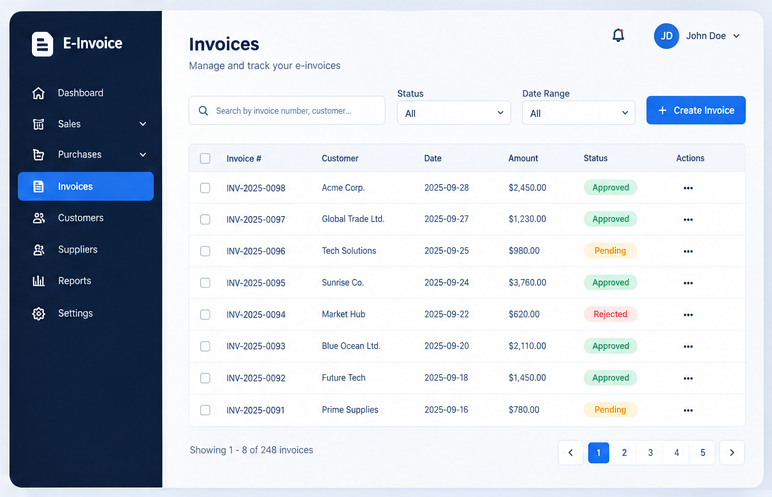Open actions menu for INV-2025-0092
This screenshot has height=497, width=772.
click(x=688, y=378)
